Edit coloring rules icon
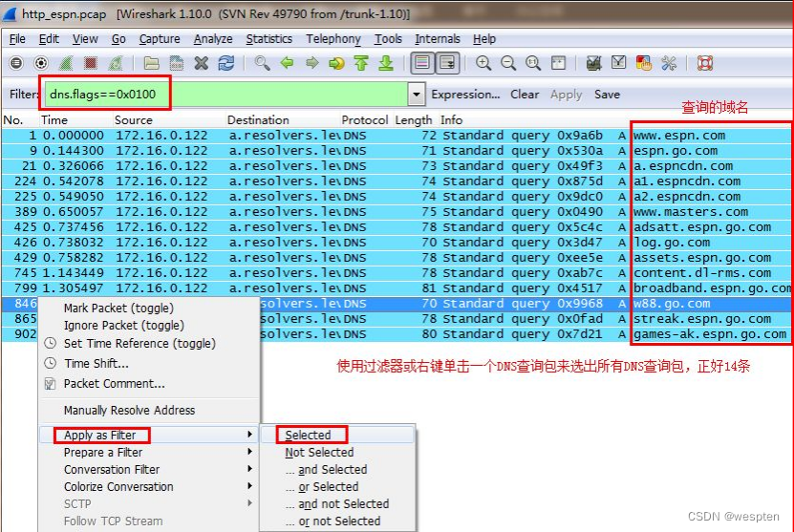Image resolution: width=794 pixels, height=532 pixels. tap(644, 63)
